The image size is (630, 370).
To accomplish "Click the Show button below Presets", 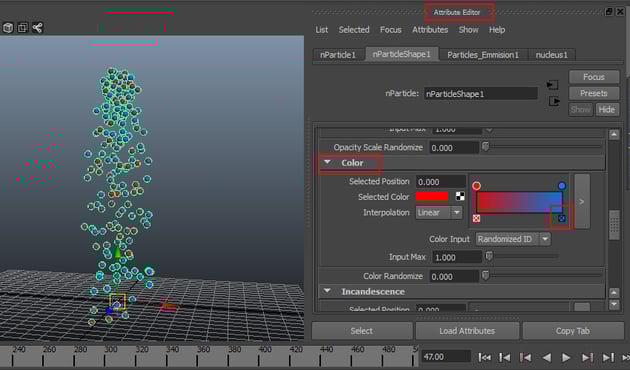I will [x=581, y=109].
